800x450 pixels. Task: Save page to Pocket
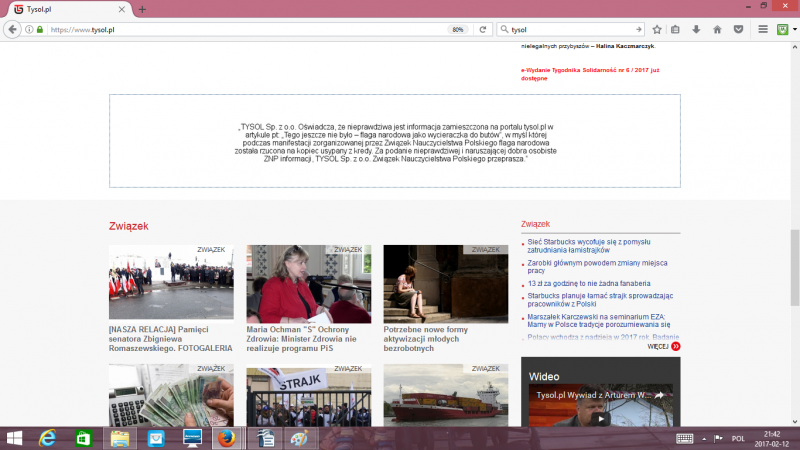(x=738, y=30)
